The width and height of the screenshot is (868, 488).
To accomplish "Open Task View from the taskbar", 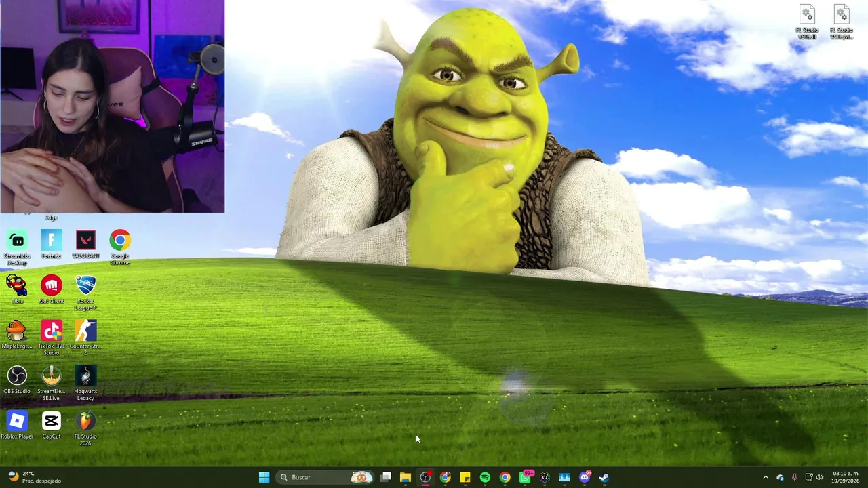I will tap(385, 477).
